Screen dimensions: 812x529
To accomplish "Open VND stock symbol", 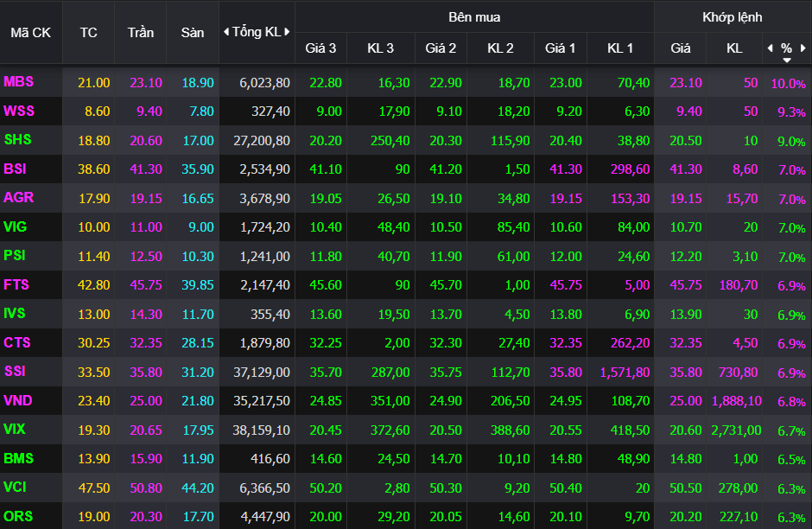I will [x=18, y=400].
